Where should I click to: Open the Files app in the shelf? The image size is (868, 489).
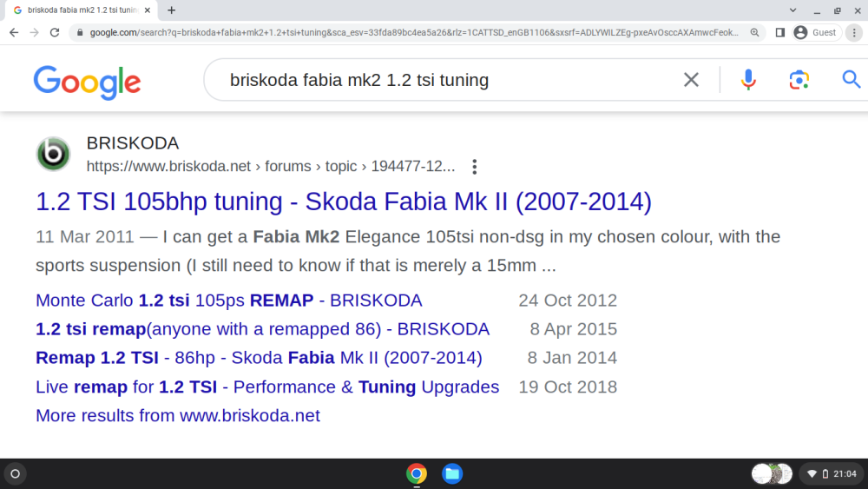pos(452,473)
